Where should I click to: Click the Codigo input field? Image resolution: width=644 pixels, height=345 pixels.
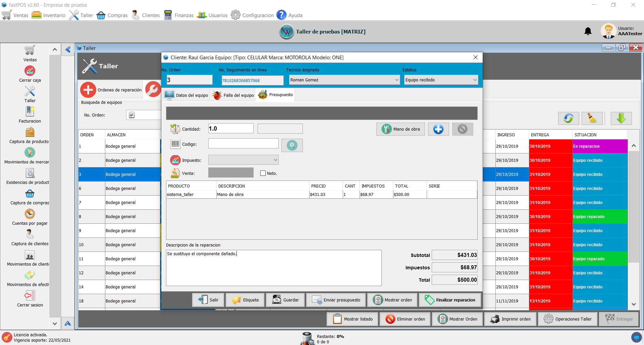243,143
